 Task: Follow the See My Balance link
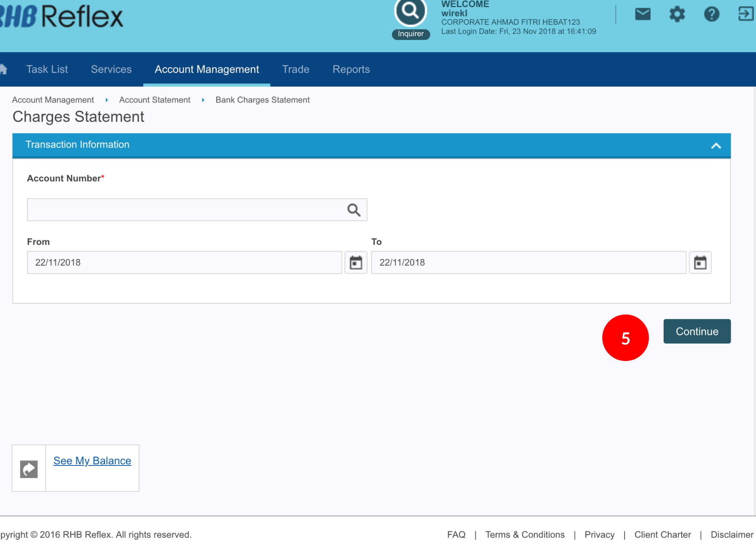92,461
